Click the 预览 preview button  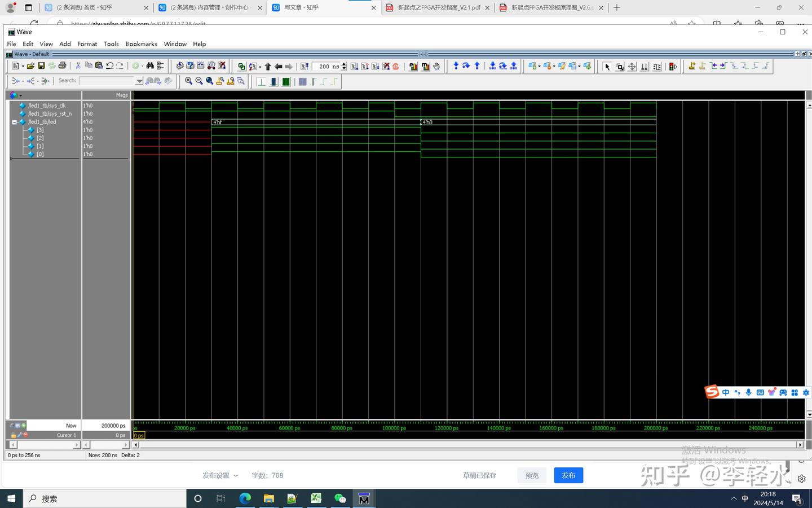[x=532, y=475]
